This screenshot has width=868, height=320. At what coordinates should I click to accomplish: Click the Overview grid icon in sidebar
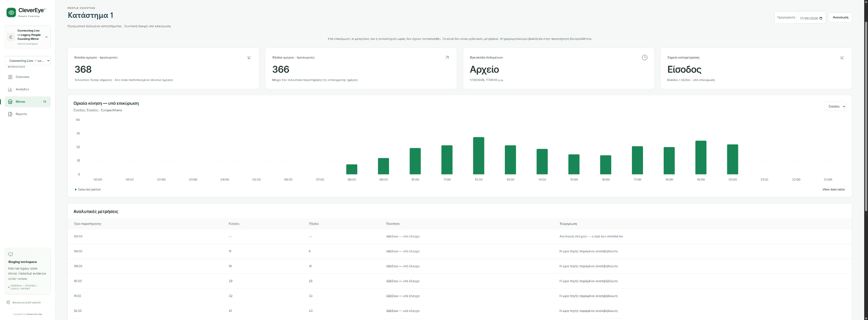point(10,77)
